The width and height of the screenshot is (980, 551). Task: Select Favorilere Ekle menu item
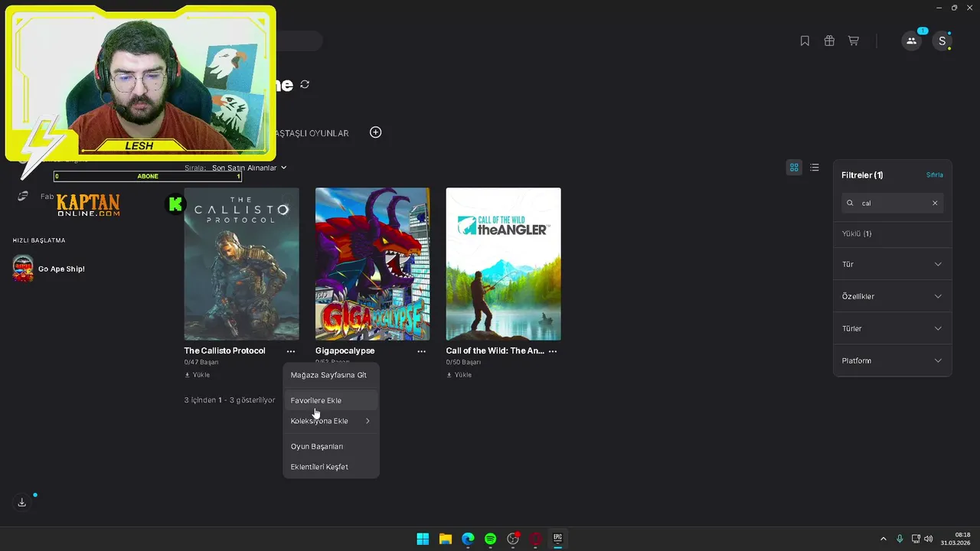(331, 400)
